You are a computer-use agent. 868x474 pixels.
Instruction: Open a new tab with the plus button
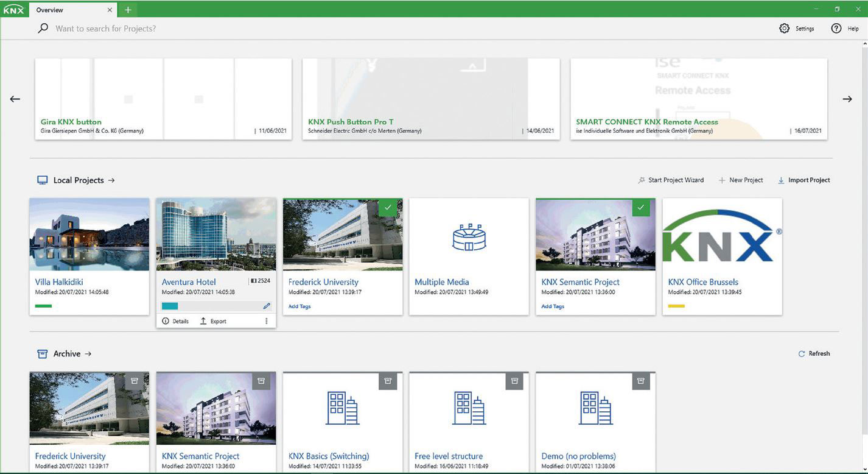coord(128,10)
